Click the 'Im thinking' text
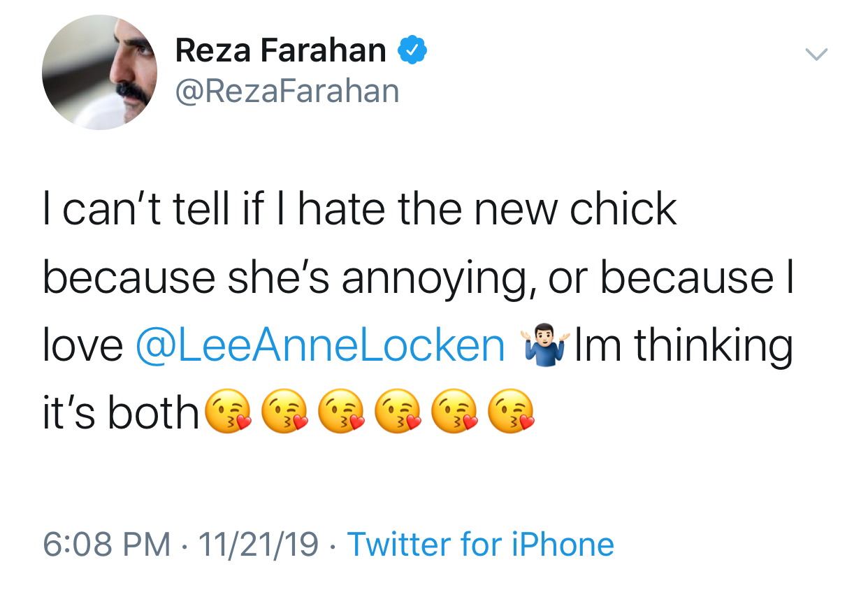Screen dimensions: 868x590 [x=683, y=346]
